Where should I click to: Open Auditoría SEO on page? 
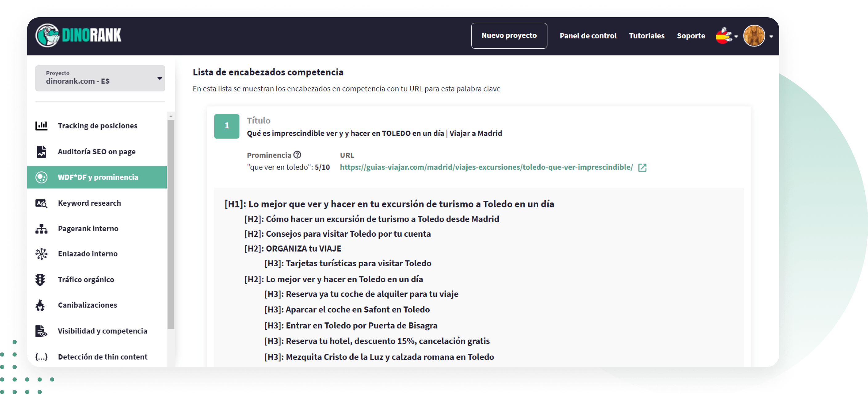[x=97, y=151]
